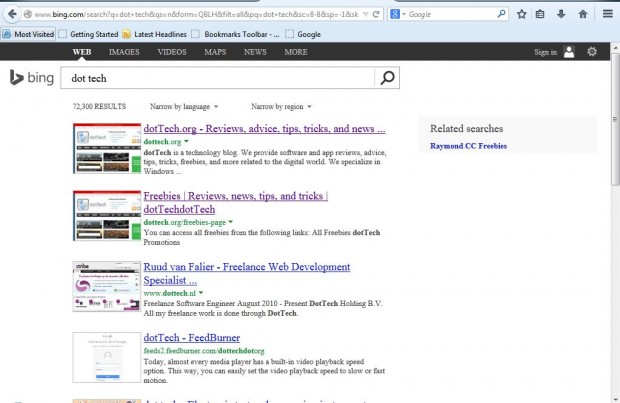Switch to the VIDEOS tab

(x=172, y=52)
